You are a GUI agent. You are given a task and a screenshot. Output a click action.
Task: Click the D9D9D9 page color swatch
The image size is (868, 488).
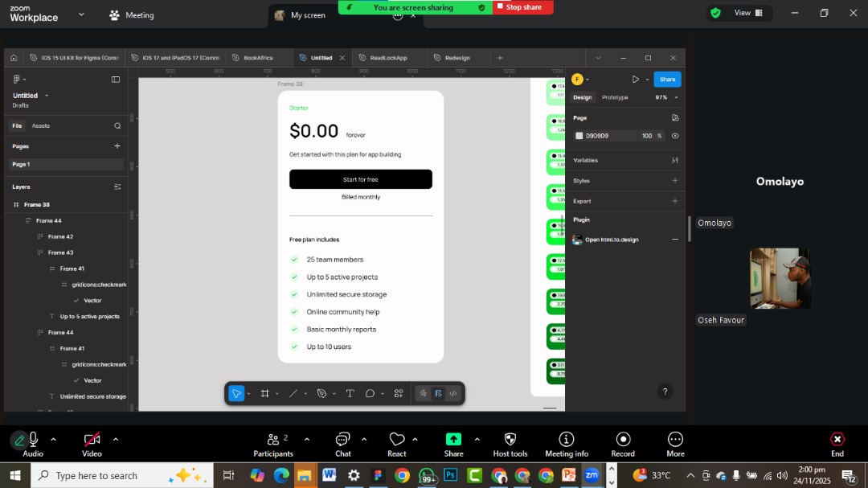point(579,135)
